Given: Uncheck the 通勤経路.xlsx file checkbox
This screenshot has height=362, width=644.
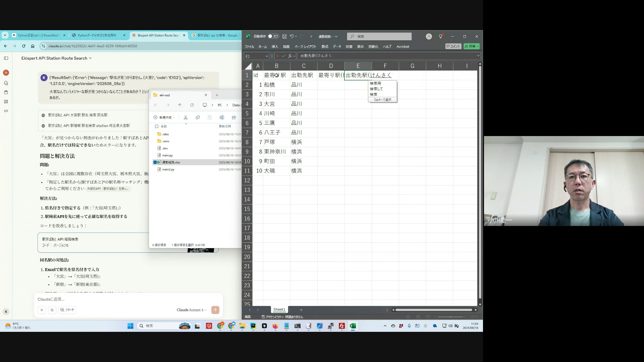Looking at the screenshot, I should pos(155,162).
